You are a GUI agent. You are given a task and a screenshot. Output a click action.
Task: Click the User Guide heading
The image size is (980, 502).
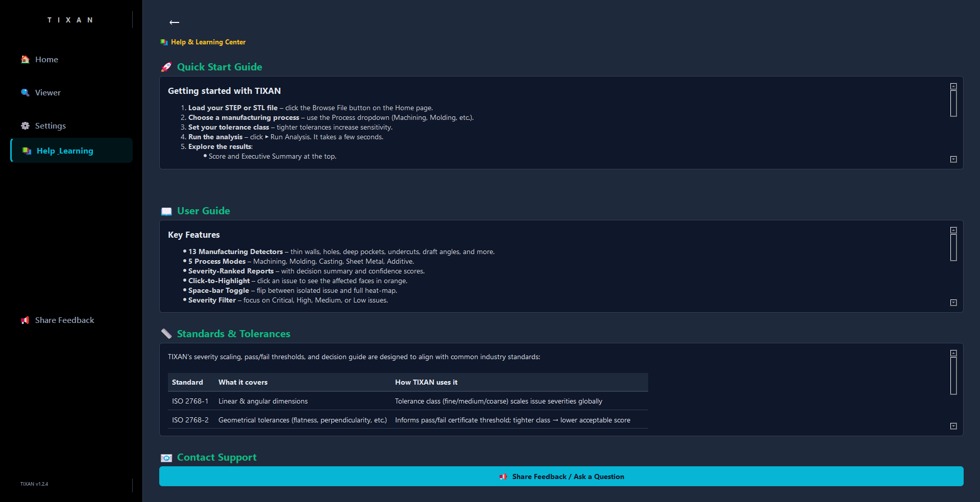204,211
